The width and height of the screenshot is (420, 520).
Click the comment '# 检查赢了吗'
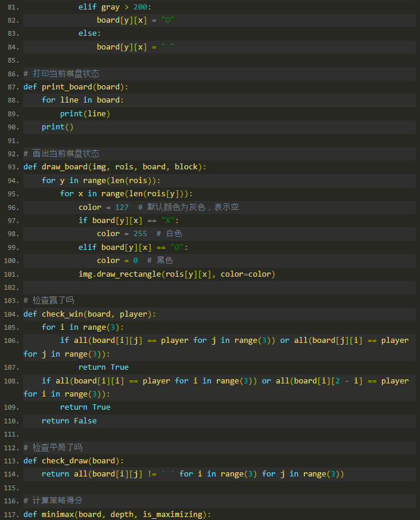tap(49, 301)
